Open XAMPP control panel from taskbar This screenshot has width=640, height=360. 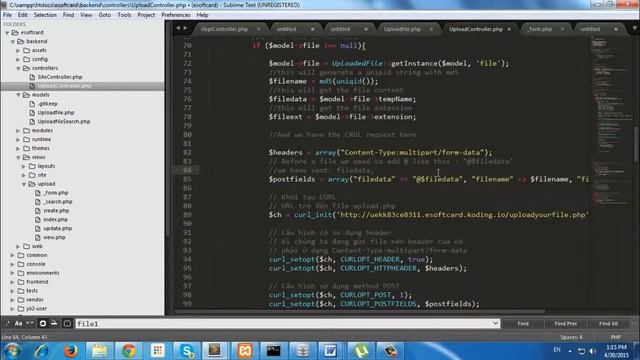click(x=244, y=351)
